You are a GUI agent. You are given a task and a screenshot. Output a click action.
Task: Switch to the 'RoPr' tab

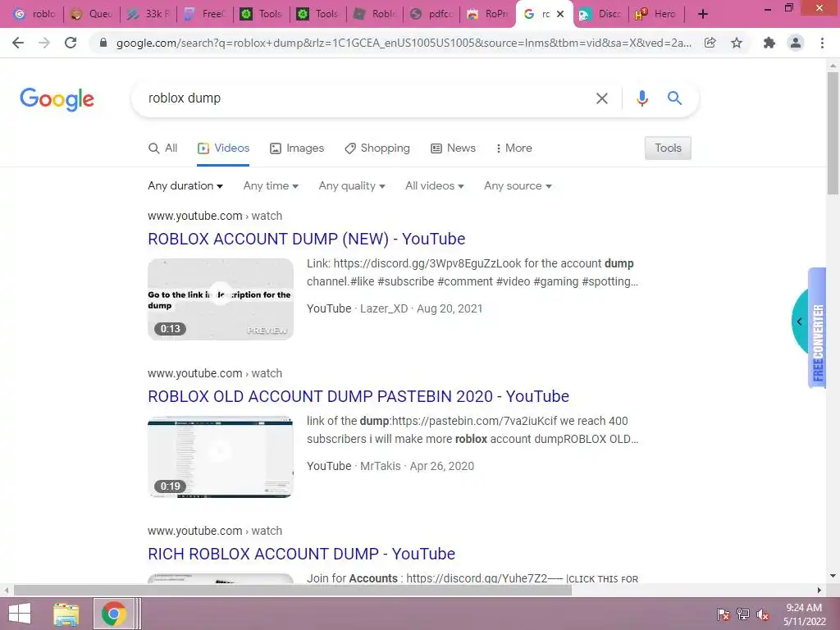[x=489, y=14]
